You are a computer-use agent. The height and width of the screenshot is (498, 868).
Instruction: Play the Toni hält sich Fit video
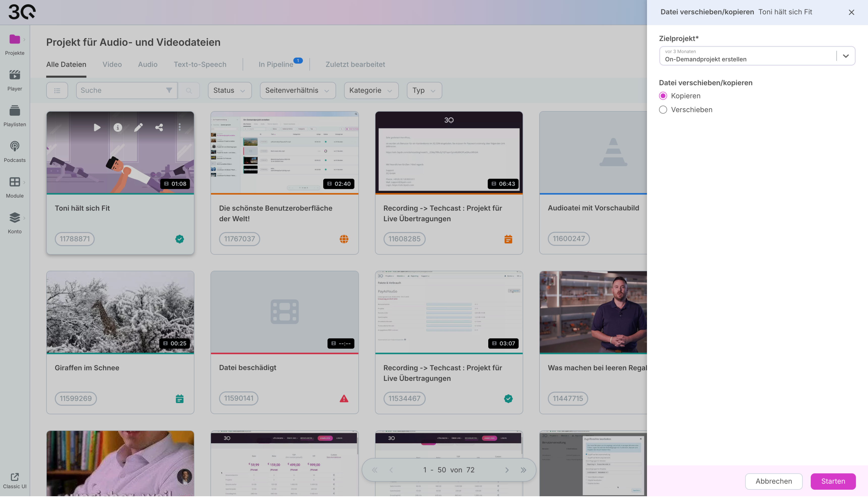coord(97,128)
